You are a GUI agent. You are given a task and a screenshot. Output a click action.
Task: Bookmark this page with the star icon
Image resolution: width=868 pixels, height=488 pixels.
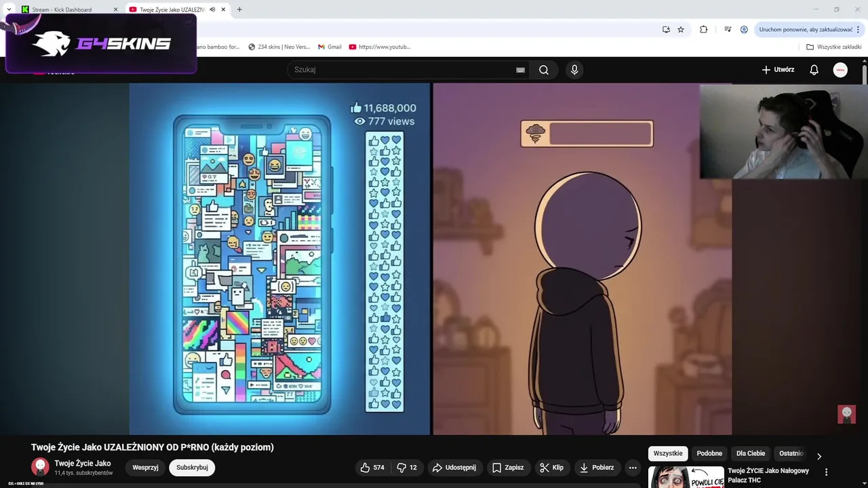(681, 29)
